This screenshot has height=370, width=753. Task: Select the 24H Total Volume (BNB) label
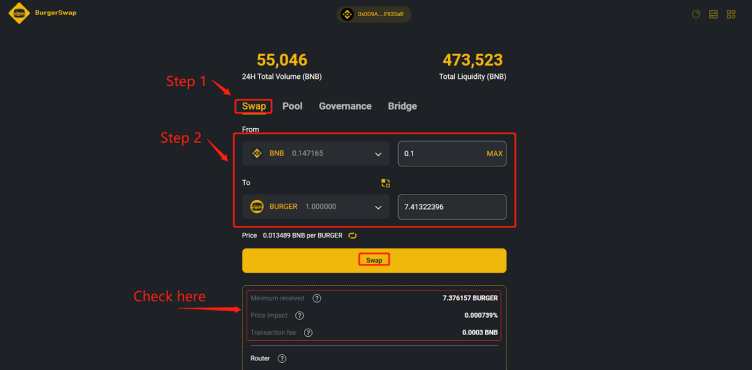282,77
